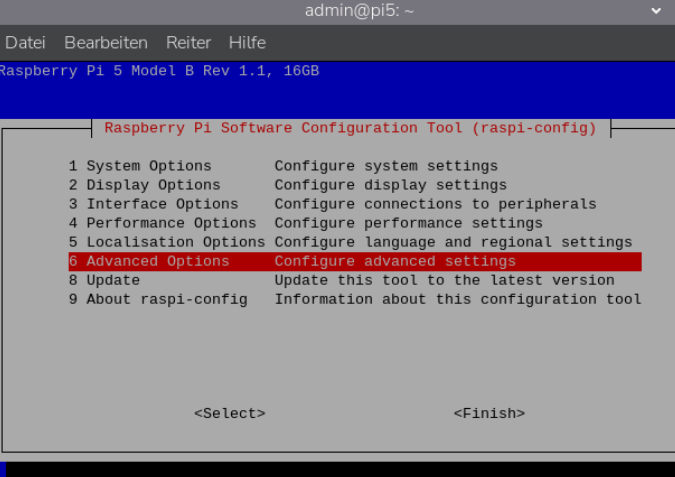Click 'Configure connections to peripherals' description
Image resolution: width=675 pixels, height=477 pixels.
[435, 204]
